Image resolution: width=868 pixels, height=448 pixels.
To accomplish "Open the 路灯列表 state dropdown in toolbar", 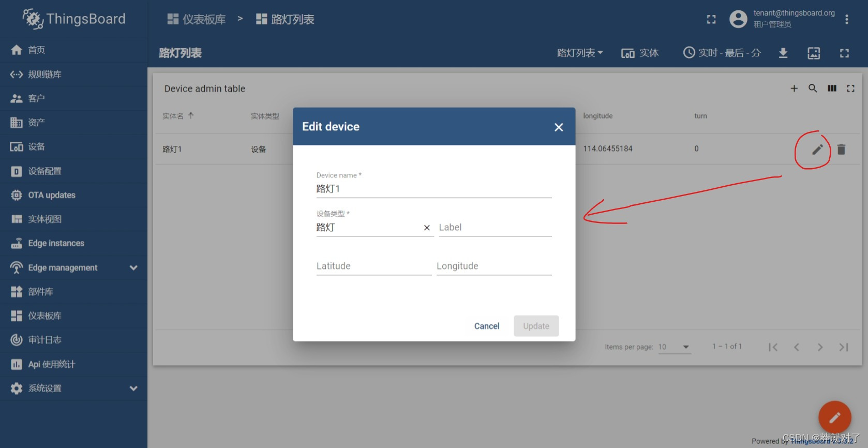I will coord(580,53).
